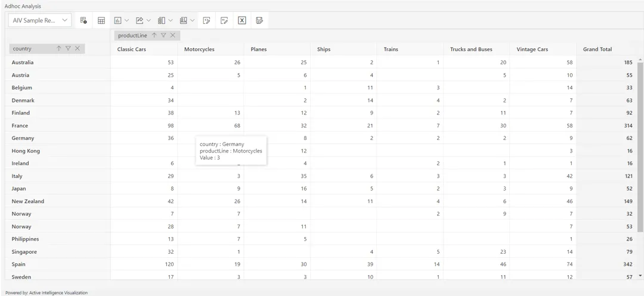Click the vertical scrollbar down arrow
The width and height of the screenshot is (644, 296).
(x=640, y=276)
